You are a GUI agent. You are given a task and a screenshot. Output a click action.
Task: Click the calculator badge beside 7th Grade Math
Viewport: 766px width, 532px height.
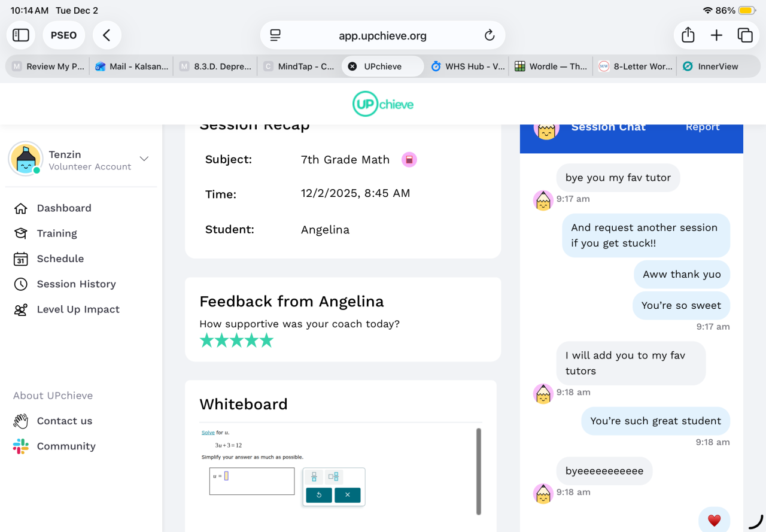409,160
